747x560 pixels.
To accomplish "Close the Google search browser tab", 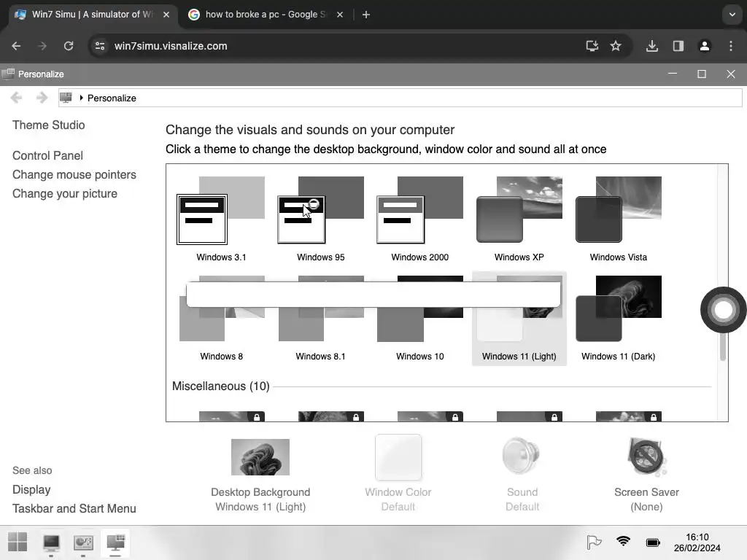I will point(340,15).
